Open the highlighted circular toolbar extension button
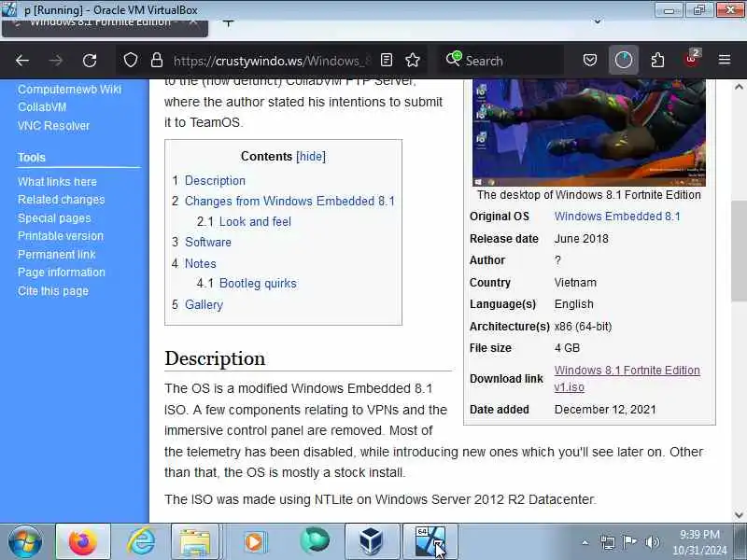747x560 pixels. tap(623, 60)
